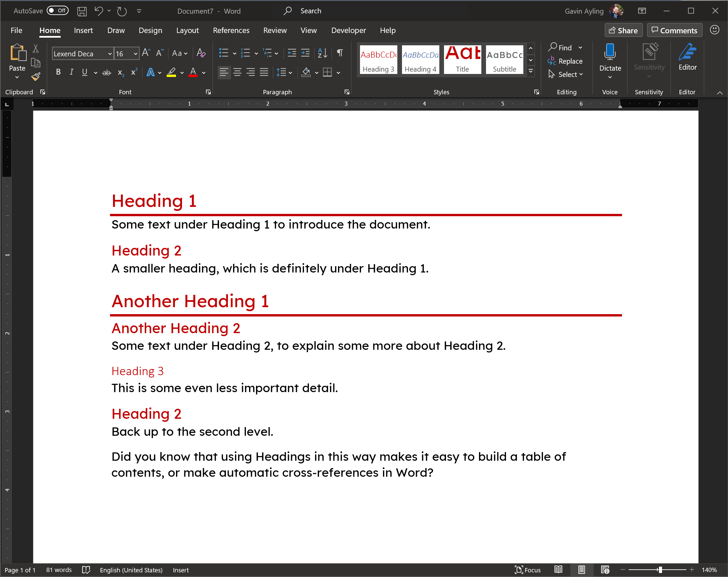Image resolution: width=728 pixels, height=577 pixels.
Task: Expand the Styles gallery More button
Action: click(531, 71)
